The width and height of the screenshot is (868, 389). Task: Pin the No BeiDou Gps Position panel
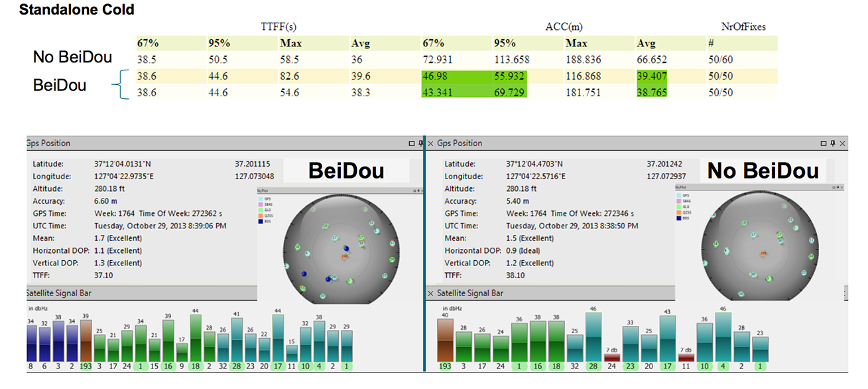[x=834, y=143]
